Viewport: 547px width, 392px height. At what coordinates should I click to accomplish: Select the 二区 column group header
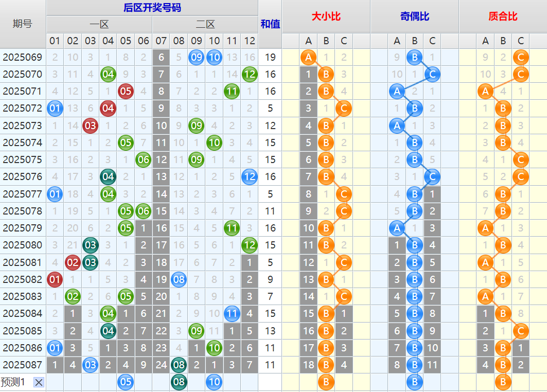[x=205, y=24]
